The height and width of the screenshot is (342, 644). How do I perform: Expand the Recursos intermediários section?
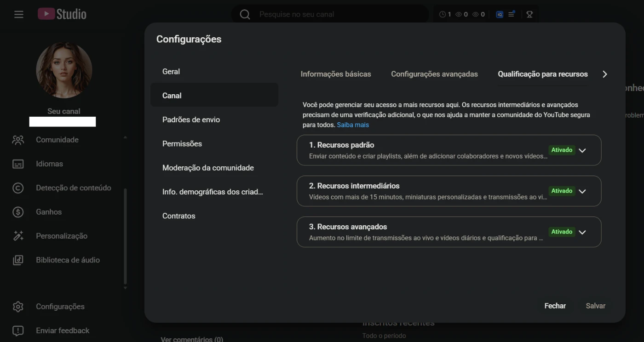click(x=582, y=191)
